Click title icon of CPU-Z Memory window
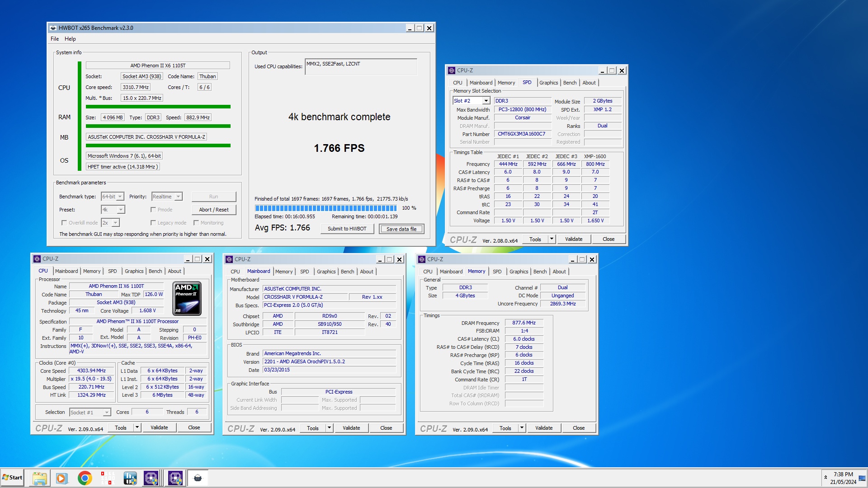The width and height of the screenshot is (868, 488). (422, 259)
